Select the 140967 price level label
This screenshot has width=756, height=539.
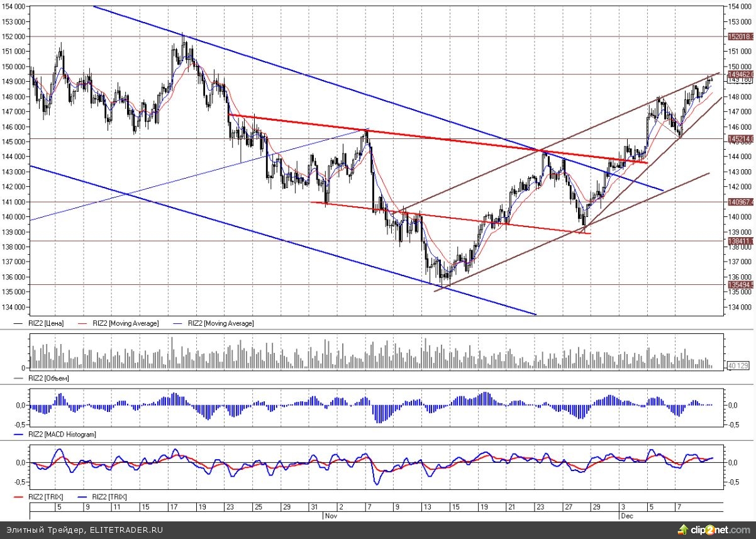[x=740, y=202]
